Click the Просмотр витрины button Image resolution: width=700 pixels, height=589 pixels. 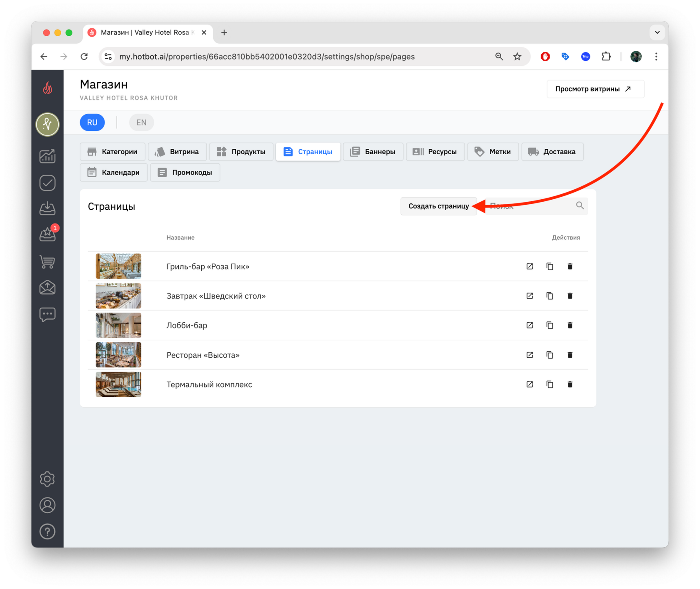point(595,89)
